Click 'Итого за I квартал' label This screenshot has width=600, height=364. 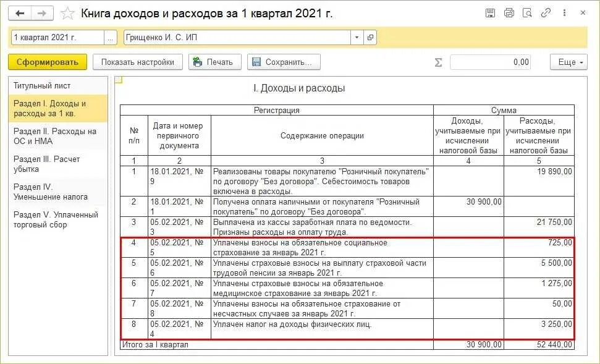point(155,344)
